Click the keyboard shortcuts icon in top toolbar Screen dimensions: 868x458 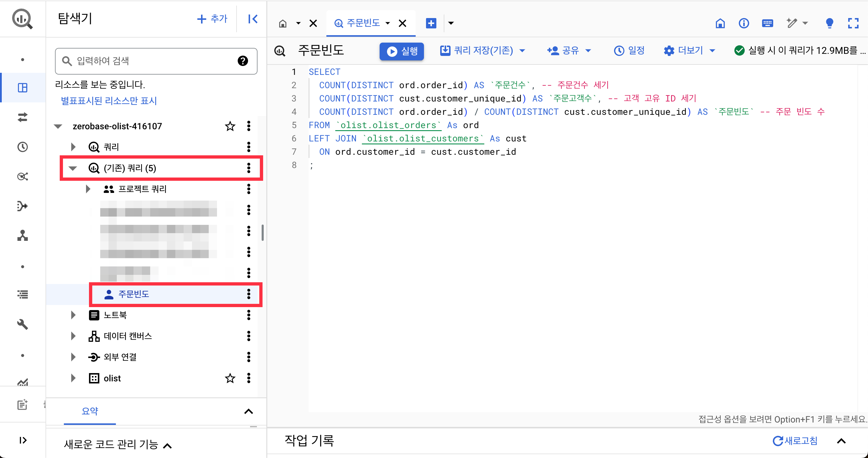(x=767, y=23)
